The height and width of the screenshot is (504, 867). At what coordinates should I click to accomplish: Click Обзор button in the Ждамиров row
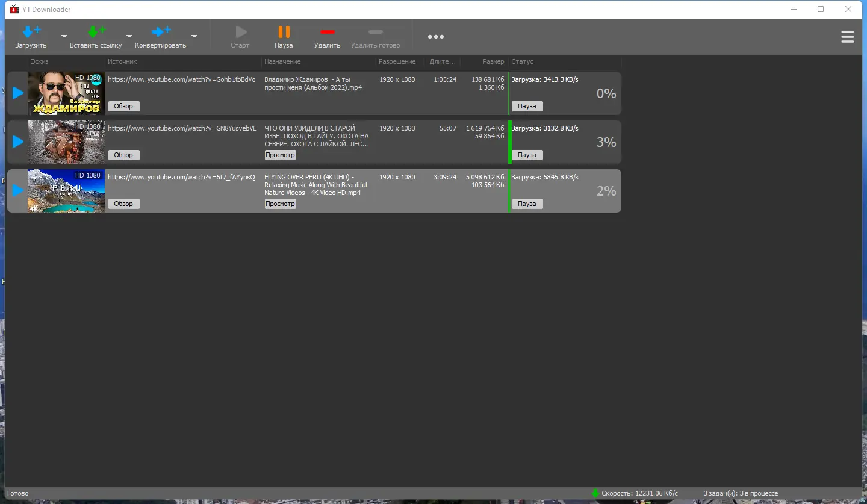point(123,106)
